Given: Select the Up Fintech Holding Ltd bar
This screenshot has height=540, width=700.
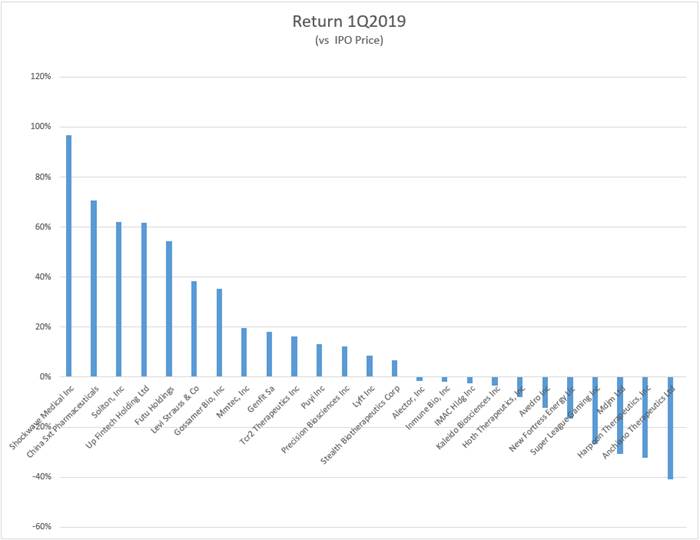Looking at the screenshot, I should (x=144, y=299).
